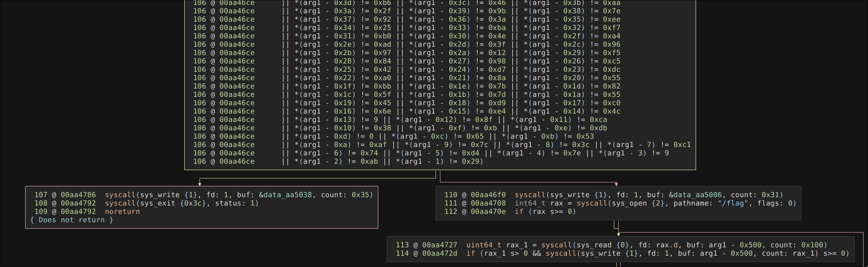Select the noreturn keyword on line 109
Screen dimensions: 868x267
pyautogui.click(x=122, y=211)
